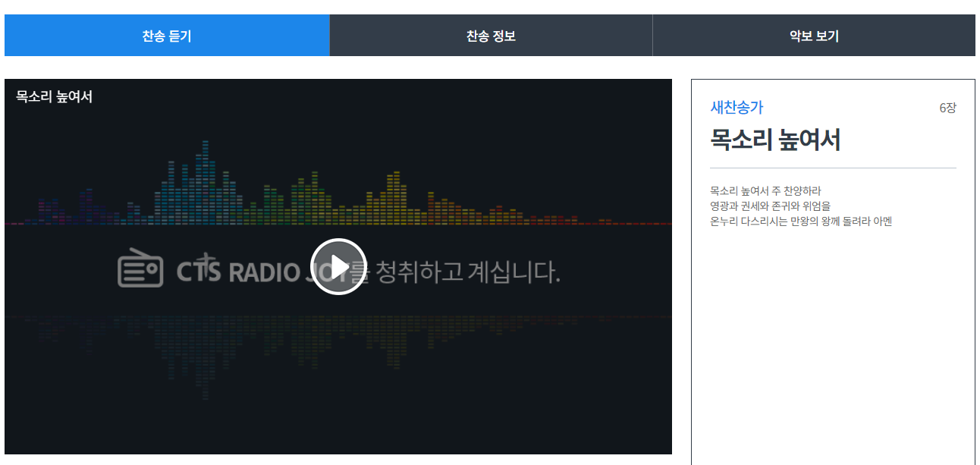
Task: Select the active 찬송 듣기 tab
Action: click(x=165, y=35)
